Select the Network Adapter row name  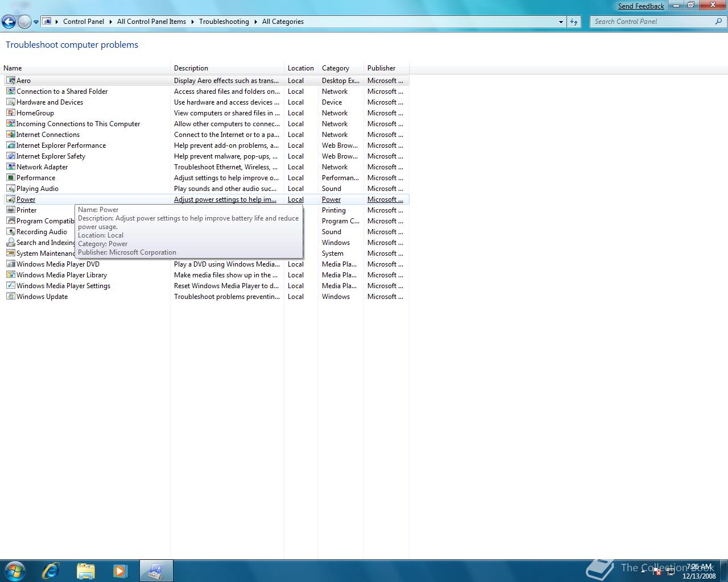(42, 167)
